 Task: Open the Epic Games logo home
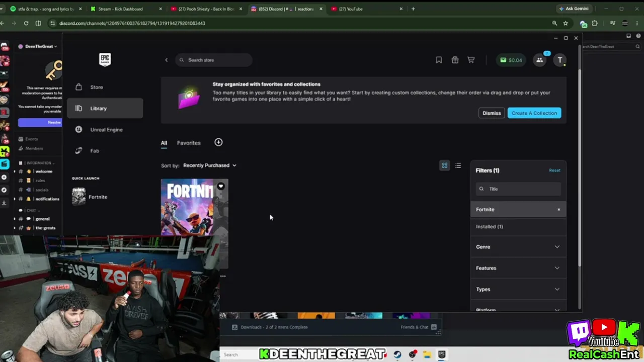[105, 60]
